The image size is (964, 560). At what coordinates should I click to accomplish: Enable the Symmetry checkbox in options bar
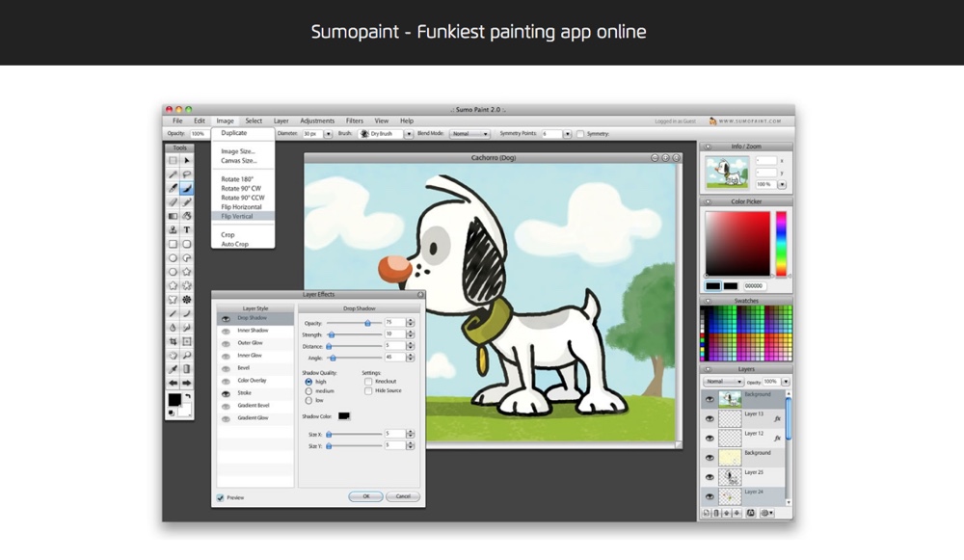pos(579,133)
